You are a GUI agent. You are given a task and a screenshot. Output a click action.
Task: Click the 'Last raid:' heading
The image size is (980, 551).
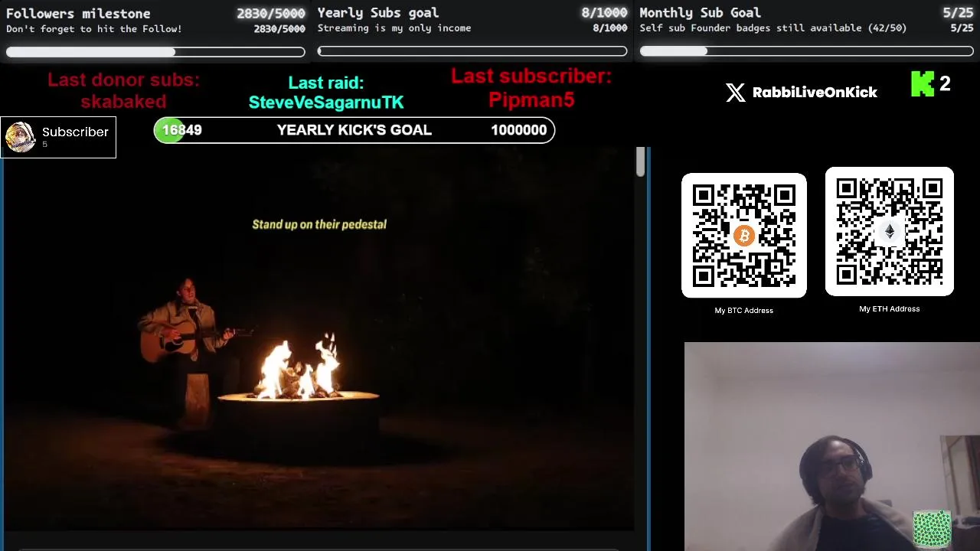(326, 83)
